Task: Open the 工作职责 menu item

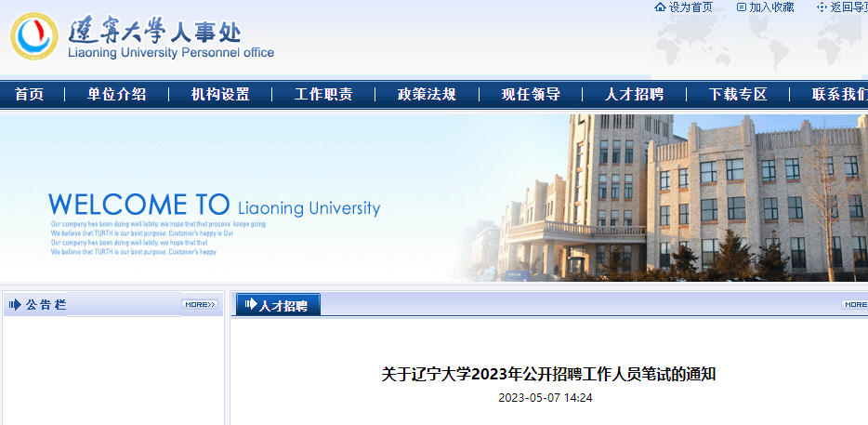Action: point(323,94)
